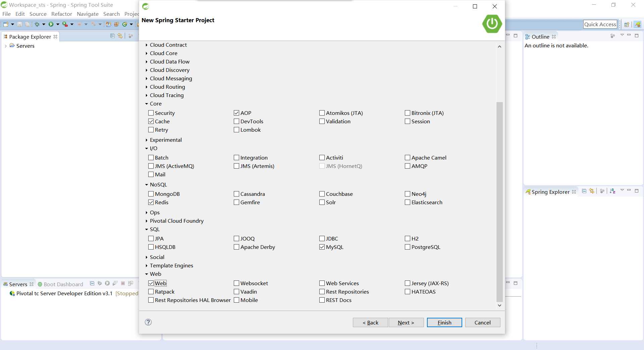Viewport: 644px width, 350px height.
Task: Collapse the NoSQL section
Action: [147, 185]
